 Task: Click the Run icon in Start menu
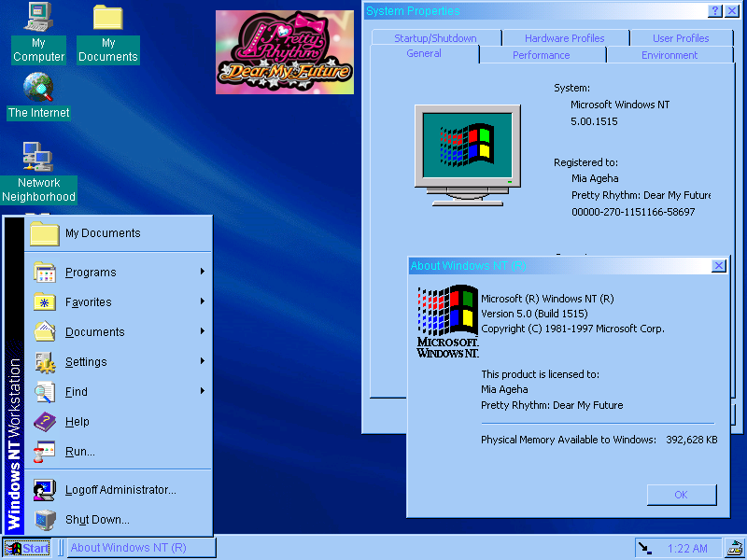(45, 452)
